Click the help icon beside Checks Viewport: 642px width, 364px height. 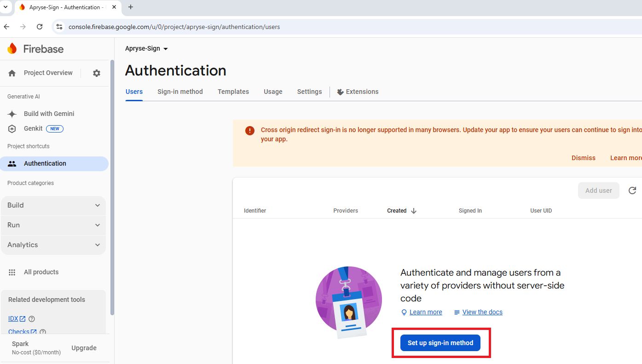(x=43, y=332)
